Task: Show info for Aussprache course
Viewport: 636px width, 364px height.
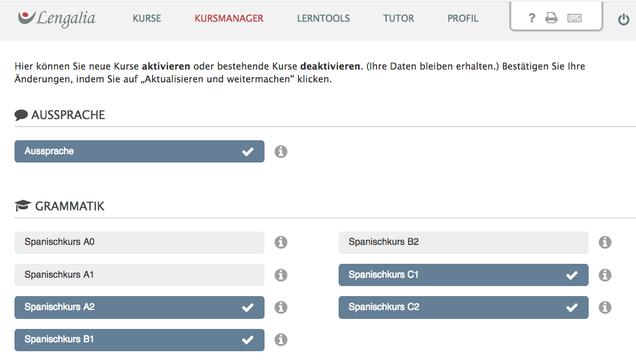Action: pos(281,151)
